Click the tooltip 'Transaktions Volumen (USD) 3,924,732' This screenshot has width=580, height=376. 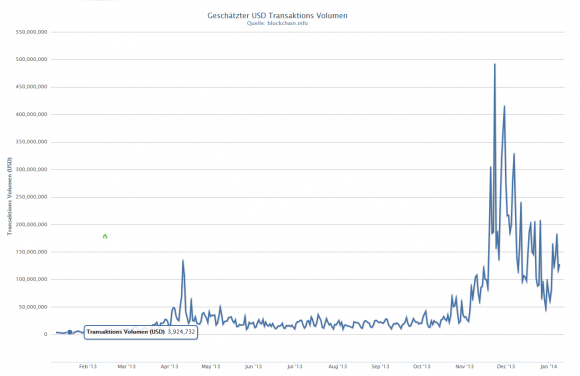click(141, 332)
